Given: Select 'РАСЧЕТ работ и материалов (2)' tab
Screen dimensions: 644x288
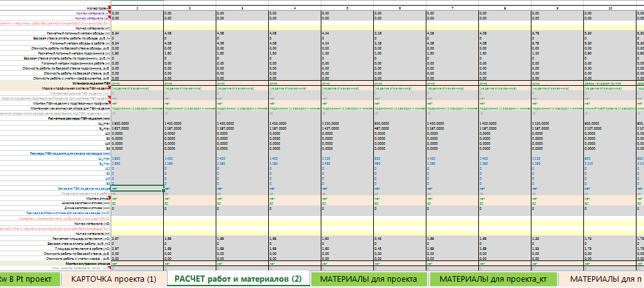Looking at the screenshot, I should (x=238, y=279).
